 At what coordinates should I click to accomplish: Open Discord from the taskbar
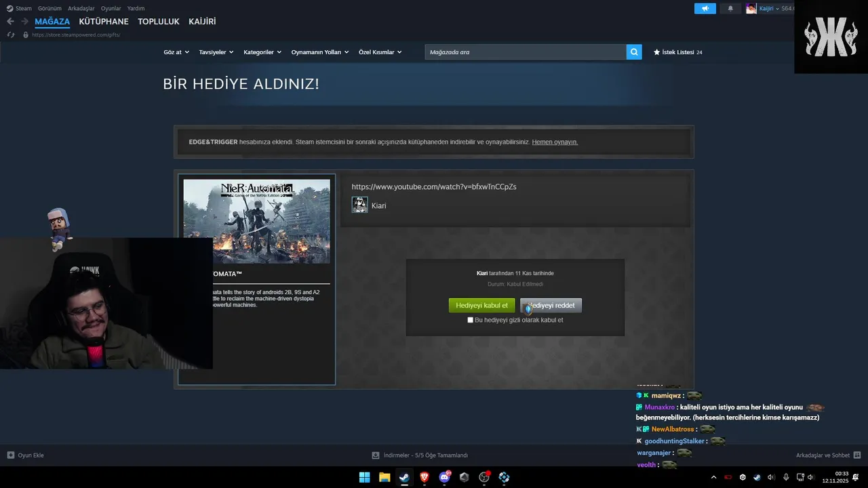[444, 477]
